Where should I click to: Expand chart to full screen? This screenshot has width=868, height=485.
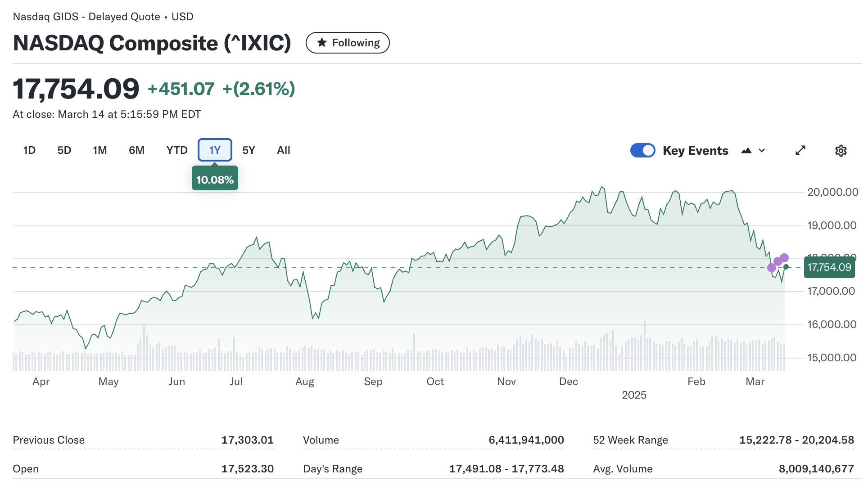(x=800, y=151)
